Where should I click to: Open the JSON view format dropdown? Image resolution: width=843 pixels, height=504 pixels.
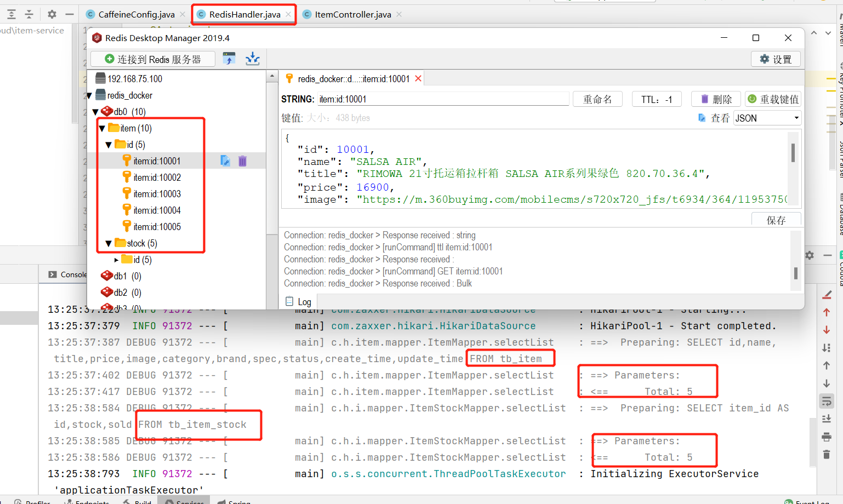point(767,118)
